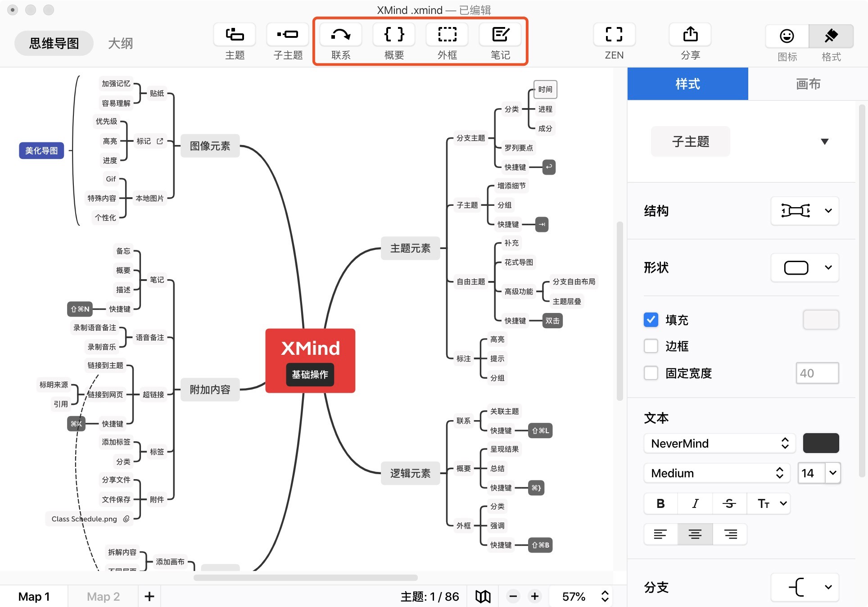Set text alignment to right

click(x=729, y=534)
